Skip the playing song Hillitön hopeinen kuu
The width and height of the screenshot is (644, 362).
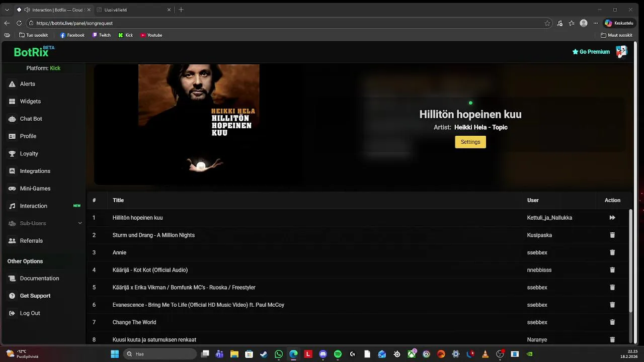tap(612, 218)
